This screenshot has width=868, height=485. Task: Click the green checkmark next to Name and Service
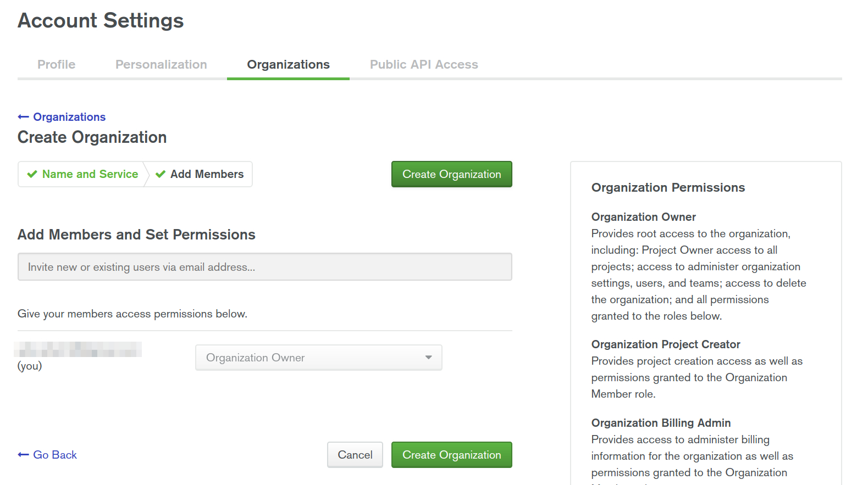32,174
